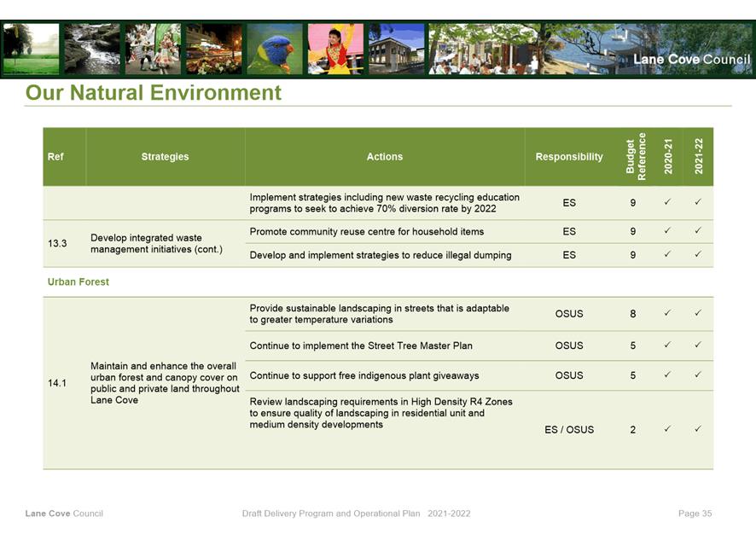
Task: Click the misty green field photo in banner
Action: click(31, 49)
